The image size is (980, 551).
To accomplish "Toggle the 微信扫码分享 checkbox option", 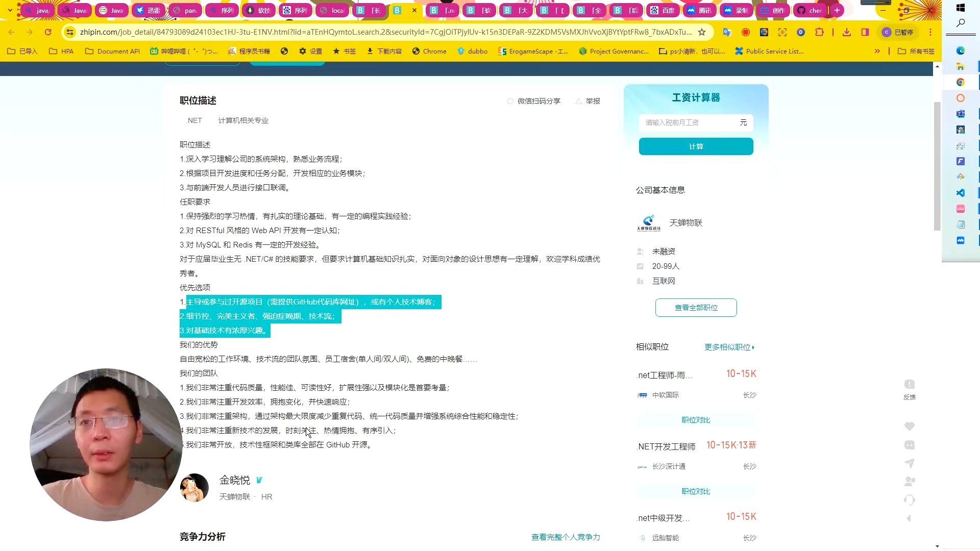I will (510, 101).
